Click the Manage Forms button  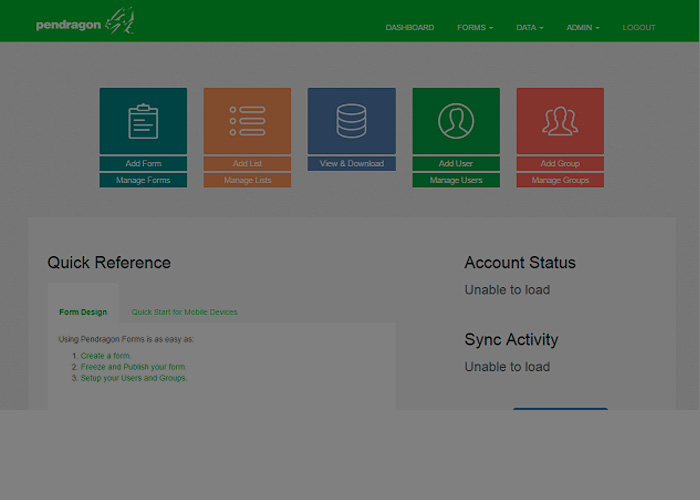point(143,180)
